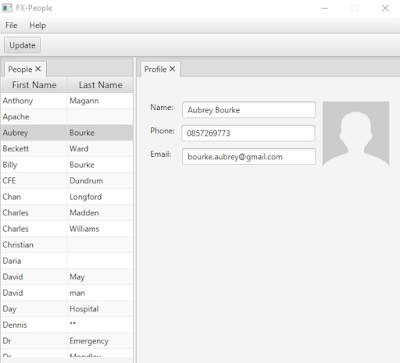Select the Anthony row
This screenshot has height=363, width=400.
pyautogui.click(x=67, y=101)
